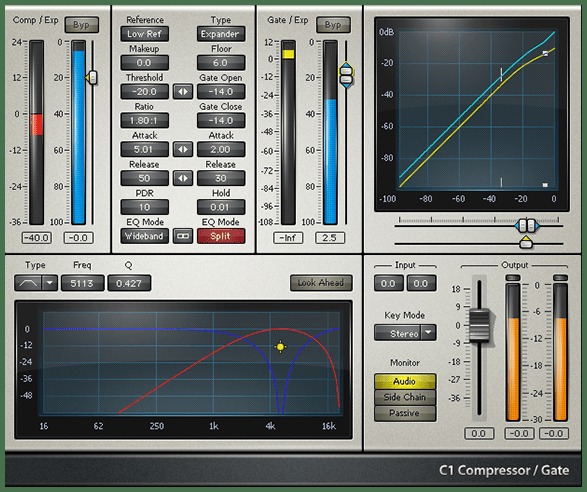Click the yellow EQ filter marker

pyautogui.click(x=280, y=347)
